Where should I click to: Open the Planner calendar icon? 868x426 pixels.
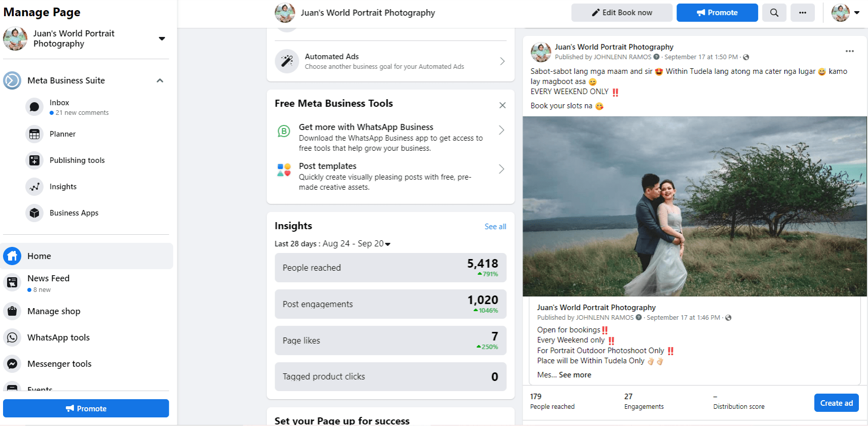click(x=34, y=134)
